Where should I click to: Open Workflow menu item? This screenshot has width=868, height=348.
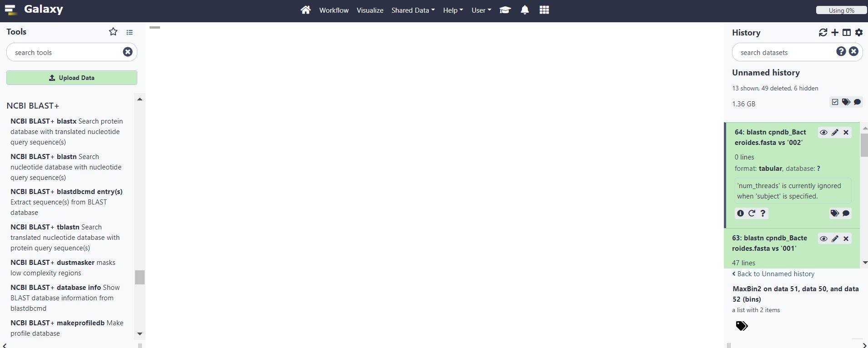(334, 10)
